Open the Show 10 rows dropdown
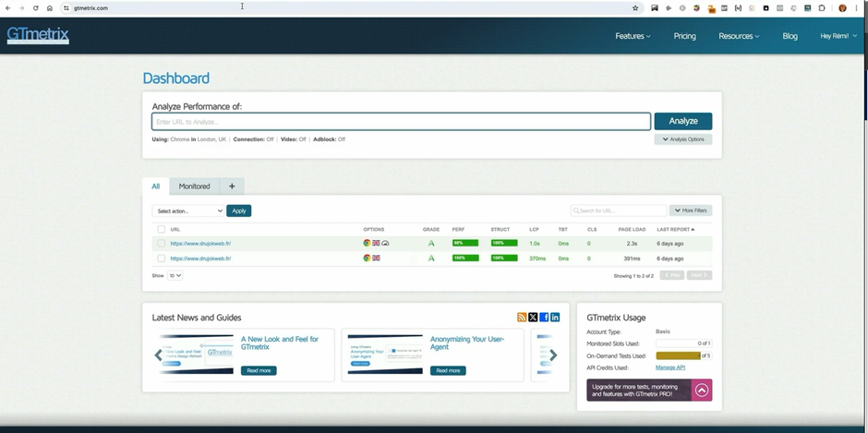The width and height of the screenshot is (868, 433). coord(175,275)
